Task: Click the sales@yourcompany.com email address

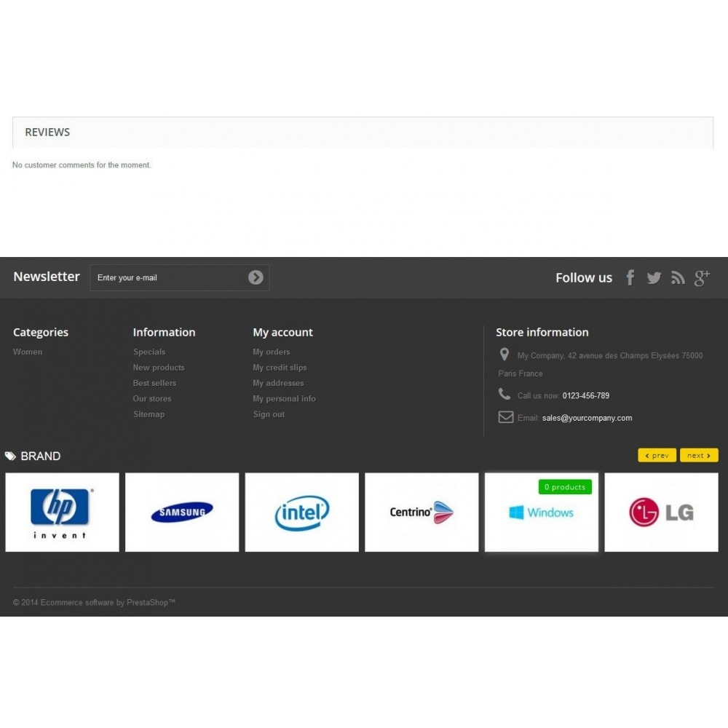Action: click(587, 418)
